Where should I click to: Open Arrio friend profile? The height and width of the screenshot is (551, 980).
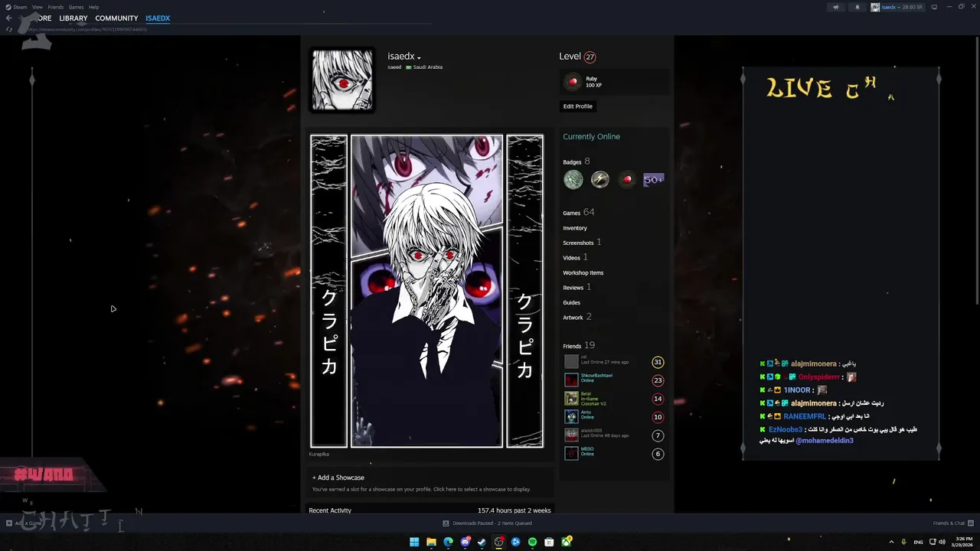[x=614, y=417]
